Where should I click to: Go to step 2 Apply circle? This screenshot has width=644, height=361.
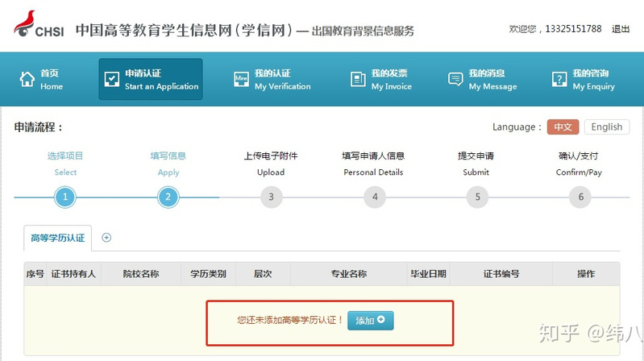[168, 197]
